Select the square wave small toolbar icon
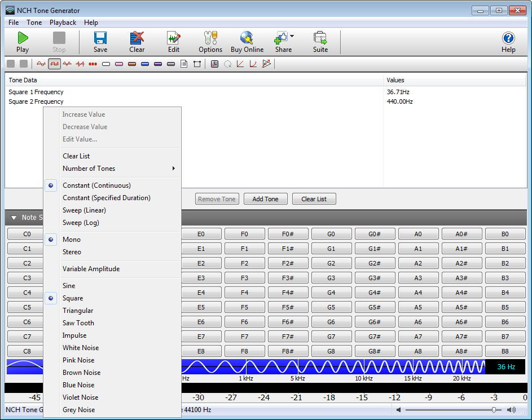The image size is (532, 420). [x=54, y=64]
